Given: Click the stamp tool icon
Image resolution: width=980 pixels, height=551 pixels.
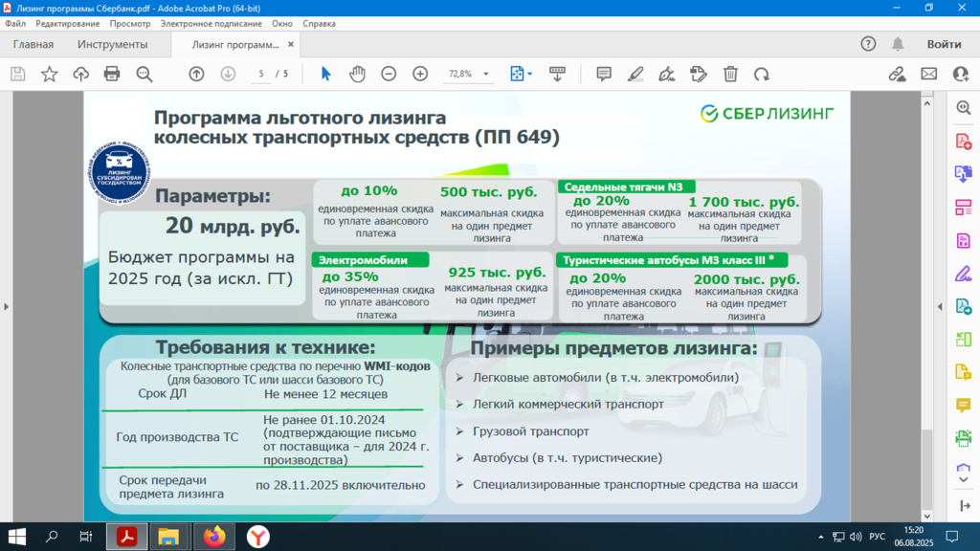Looking at the screenshot, I should [x=698, y=74].
